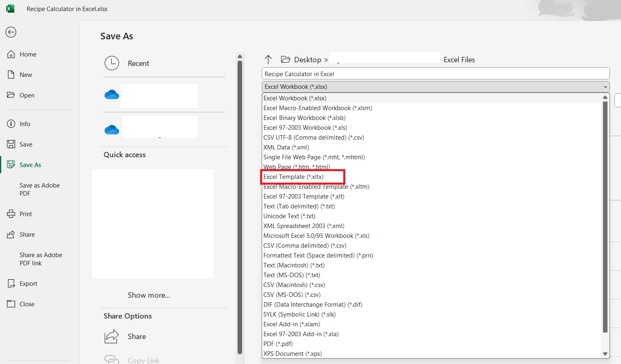This screenshot has height=364, width=621.
Task: Click the Save floppy disk icon
Action: click(x=11, y=144)
